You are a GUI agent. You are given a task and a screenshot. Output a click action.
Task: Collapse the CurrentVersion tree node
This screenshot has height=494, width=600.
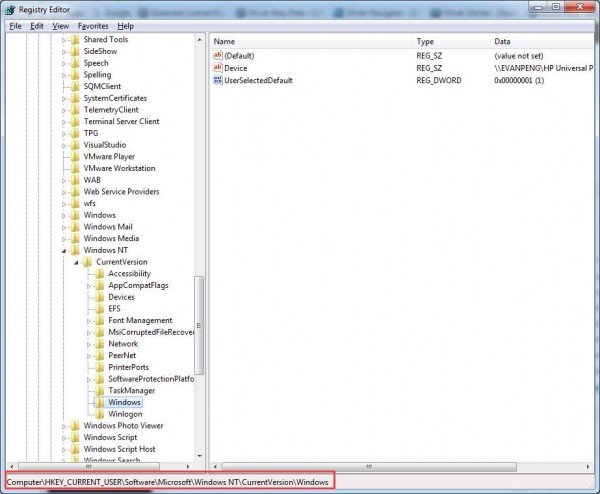(x=76, y=262)
